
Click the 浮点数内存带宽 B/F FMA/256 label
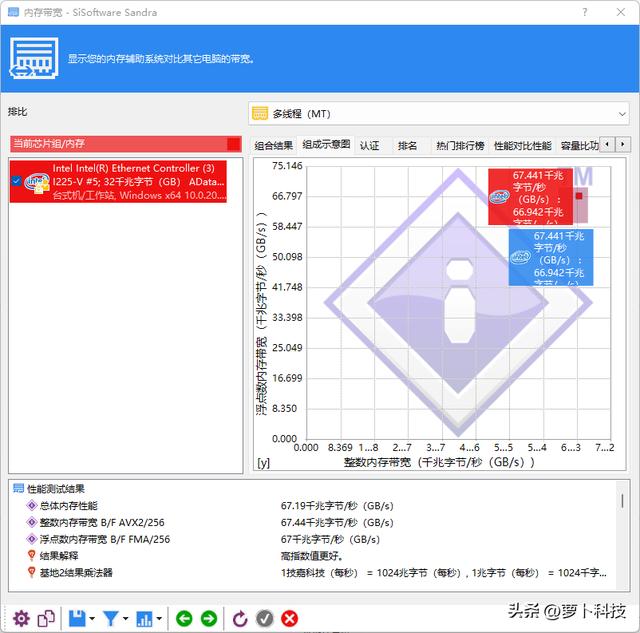click(x=105, y=539)
